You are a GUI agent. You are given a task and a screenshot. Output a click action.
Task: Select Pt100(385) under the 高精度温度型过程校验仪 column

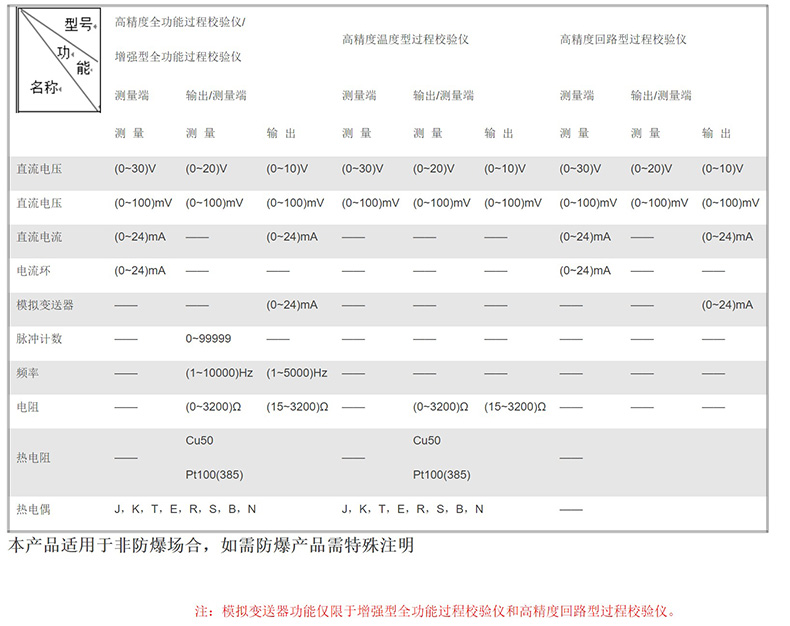[x=441, y=475]
